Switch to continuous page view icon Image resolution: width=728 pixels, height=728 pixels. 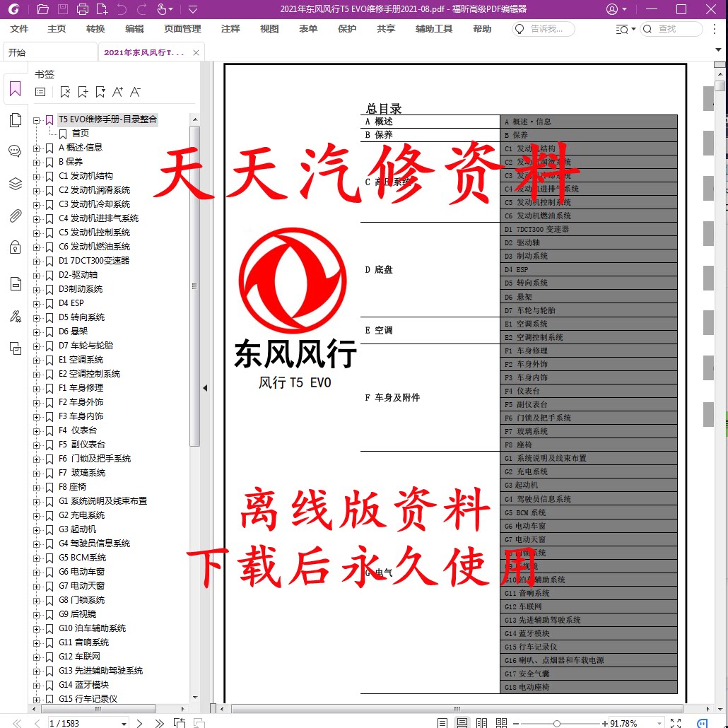tap(462, 723)
